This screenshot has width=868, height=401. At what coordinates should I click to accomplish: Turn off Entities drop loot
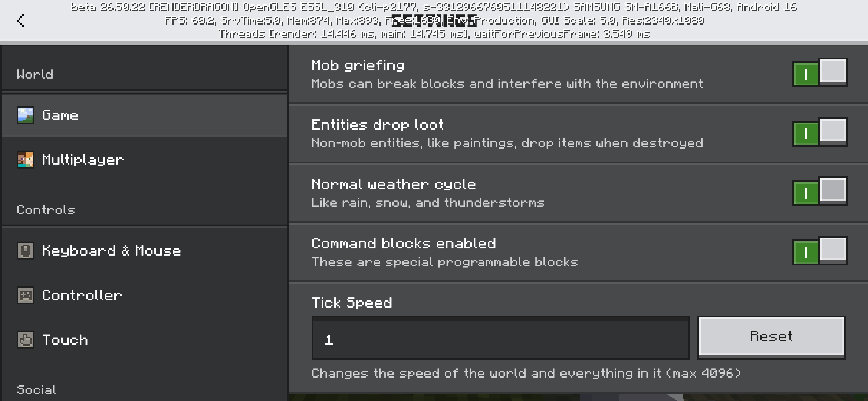pyautogui.click(x=819, y=132)
